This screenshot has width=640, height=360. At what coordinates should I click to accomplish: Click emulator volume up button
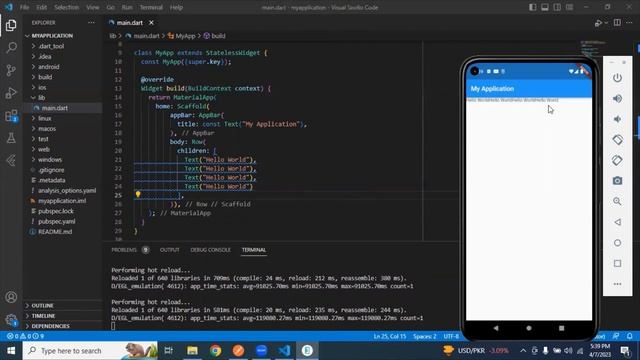[x=618, y=98]
